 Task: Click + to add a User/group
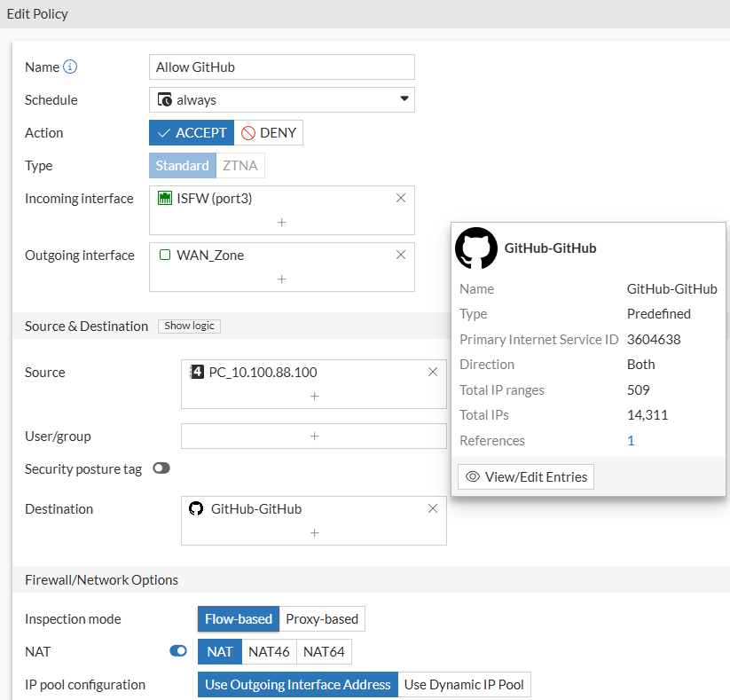tap(313, 436)
